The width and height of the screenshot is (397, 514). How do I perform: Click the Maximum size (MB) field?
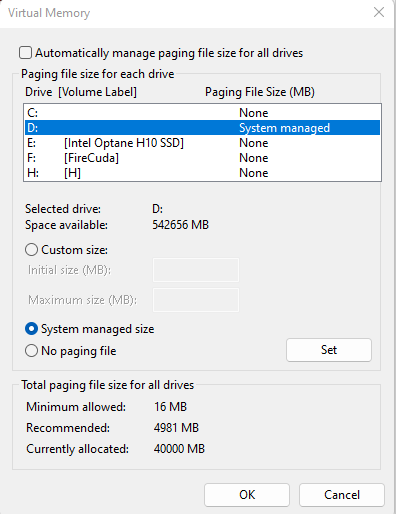[196, 300]
